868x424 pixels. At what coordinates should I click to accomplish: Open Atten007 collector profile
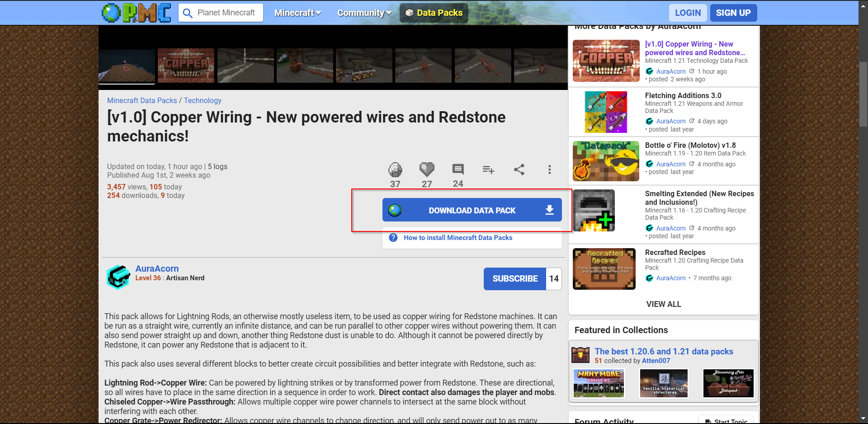[x=656, y=361]
